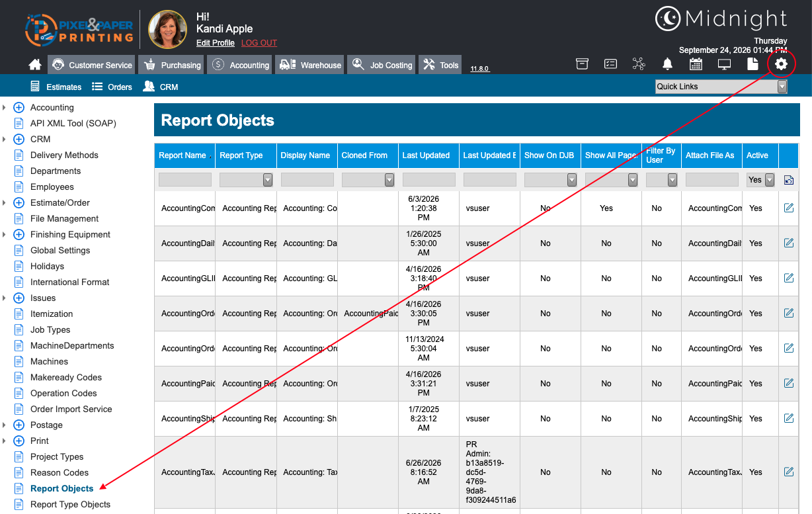The image size is (812, 514).
Task: Click the home icon in navigation bar
Action: (x=35, y=65)
